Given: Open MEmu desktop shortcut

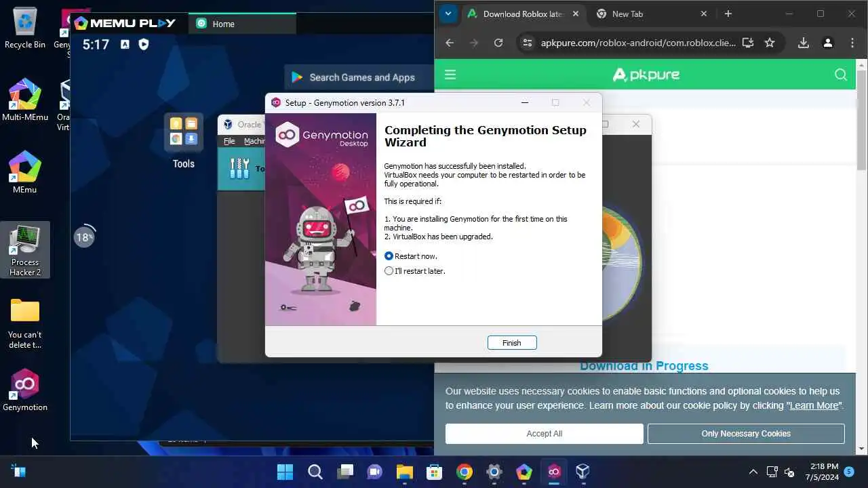Looking at the screenshot, I should pyautogui.click(x=25, y=173).
